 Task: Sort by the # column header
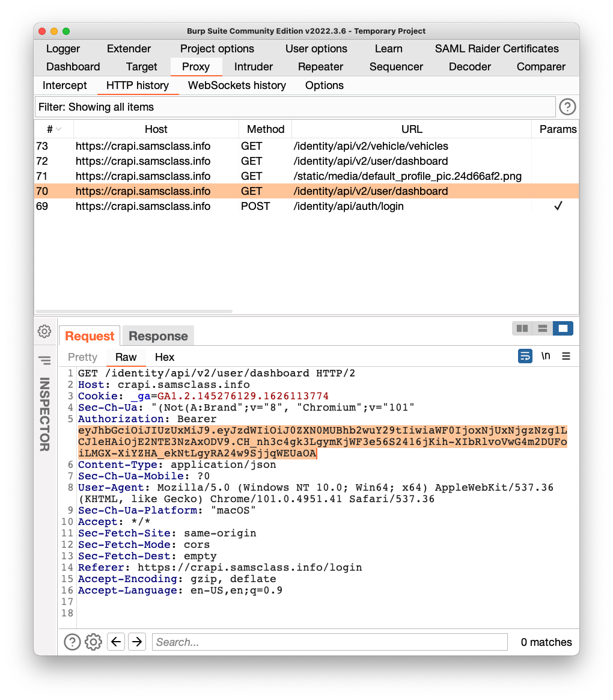(54, 129)
